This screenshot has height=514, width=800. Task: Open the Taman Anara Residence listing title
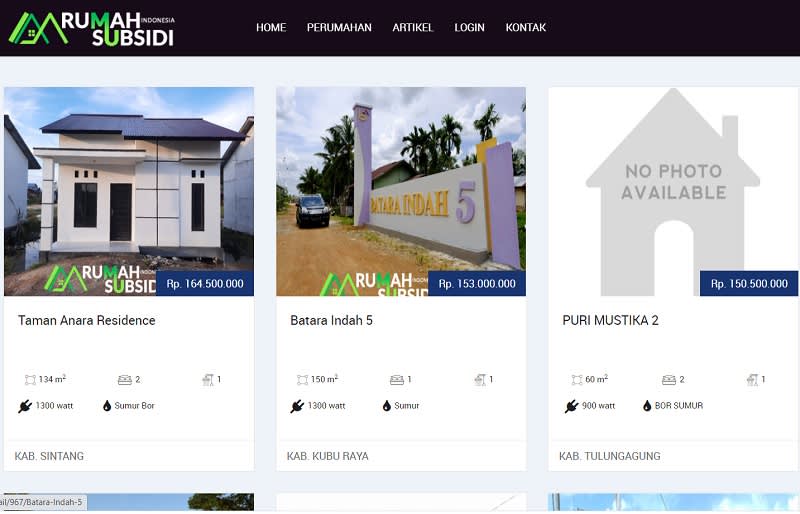click(87, 321)
